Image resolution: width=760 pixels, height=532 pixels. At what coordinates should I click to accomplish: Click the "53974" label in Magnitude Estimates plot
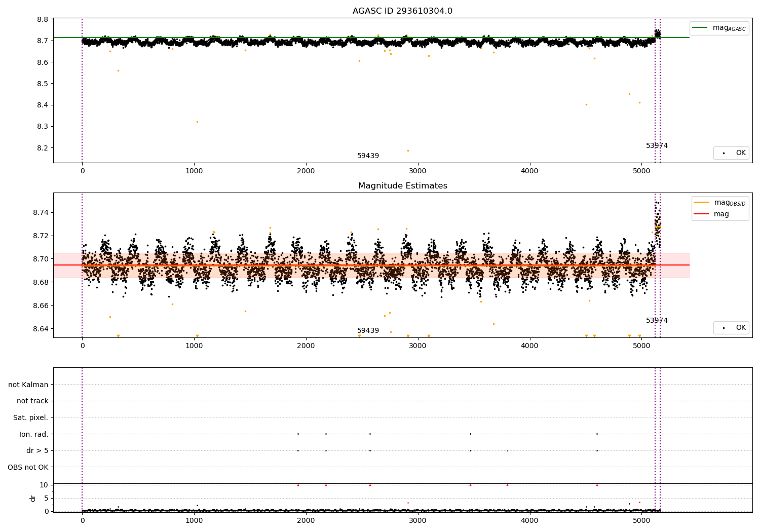point(657,321)
